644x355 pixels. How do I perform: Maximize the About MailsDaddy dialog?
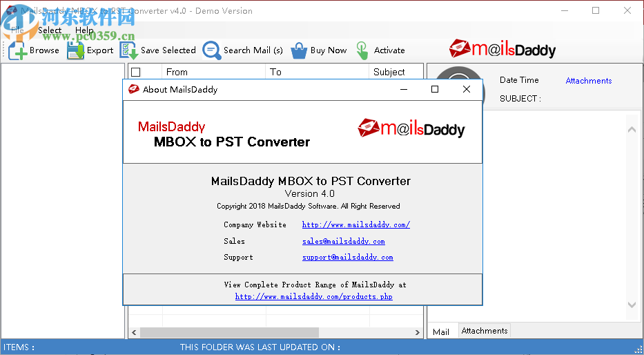tap(435, 89)
